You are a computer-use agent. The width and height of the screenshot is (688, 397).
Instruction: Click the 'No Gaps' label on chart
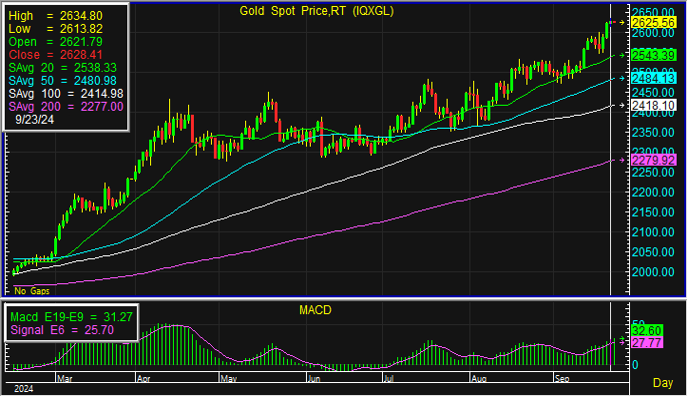[x=32, y=291]
